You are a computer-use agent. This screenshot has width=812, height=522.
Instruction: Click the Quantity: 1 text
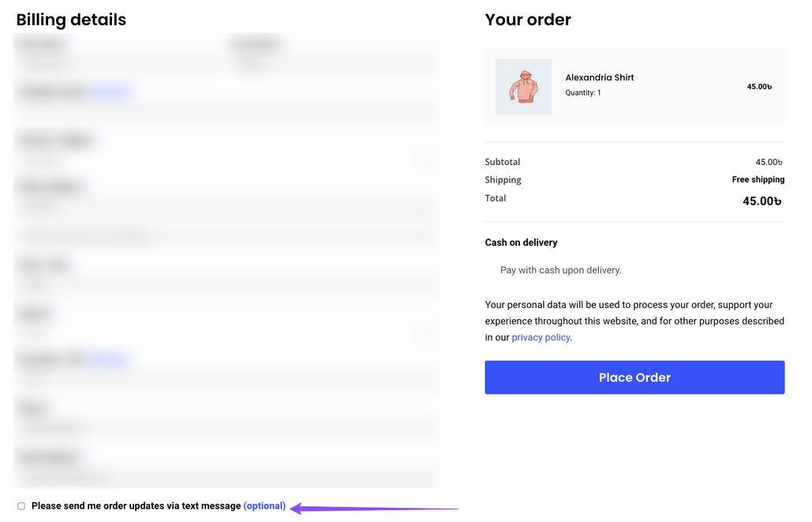(582, 92)
